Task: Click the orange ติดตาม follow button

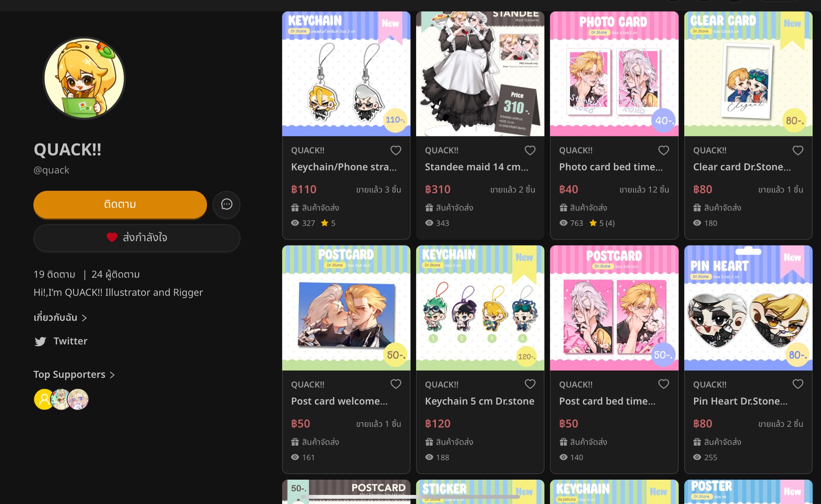Action: (120, 204)
